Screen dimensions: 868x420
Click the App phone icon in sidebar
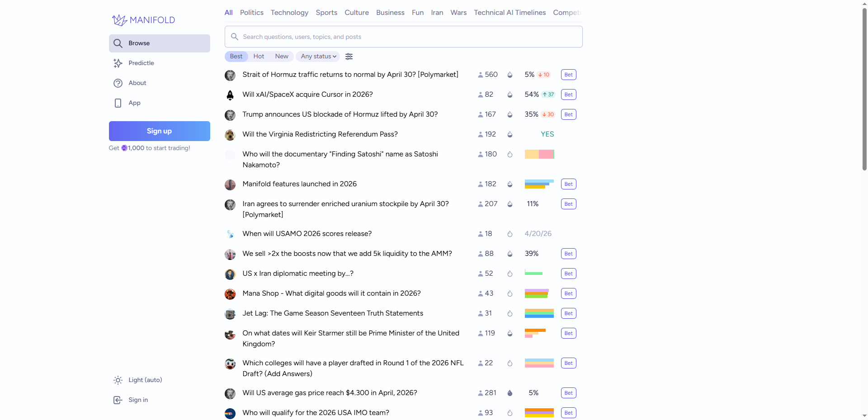[x=118, y=103]
